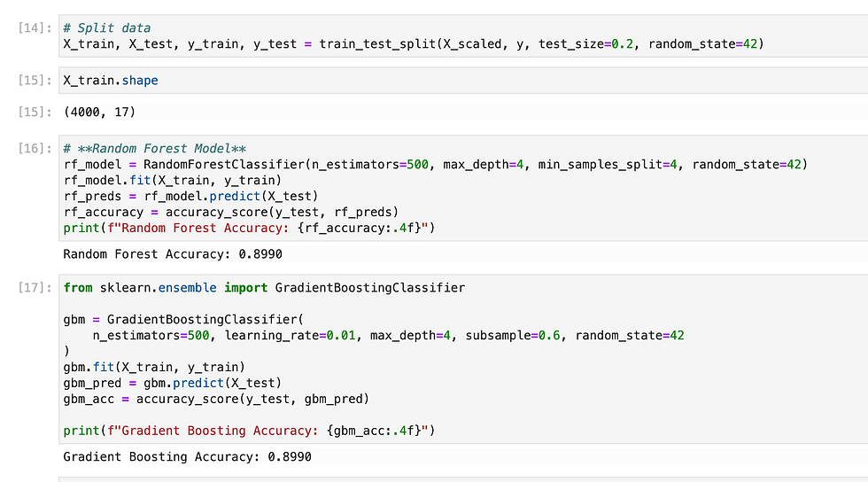Click the rf_accuracy = accuracy_score line
The height and width of the screenshot is (482, 868).
(x=231, y=212)
